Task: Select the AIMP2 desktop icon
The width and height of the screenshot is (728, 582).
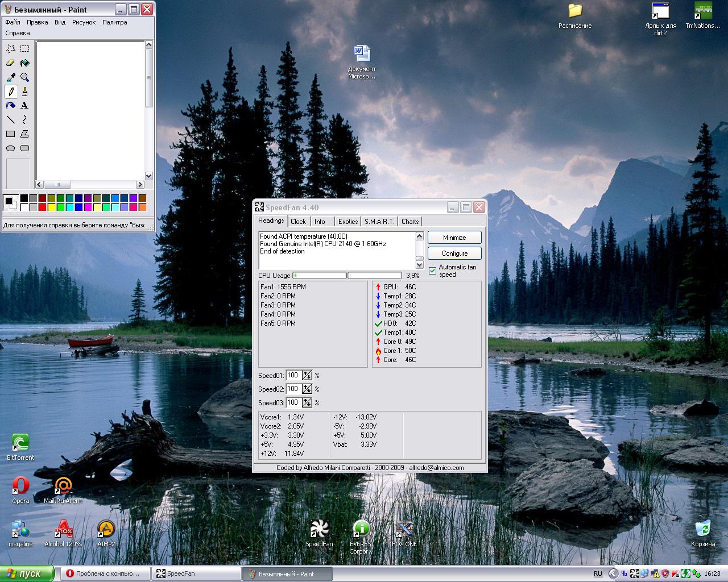Action: 106,533
